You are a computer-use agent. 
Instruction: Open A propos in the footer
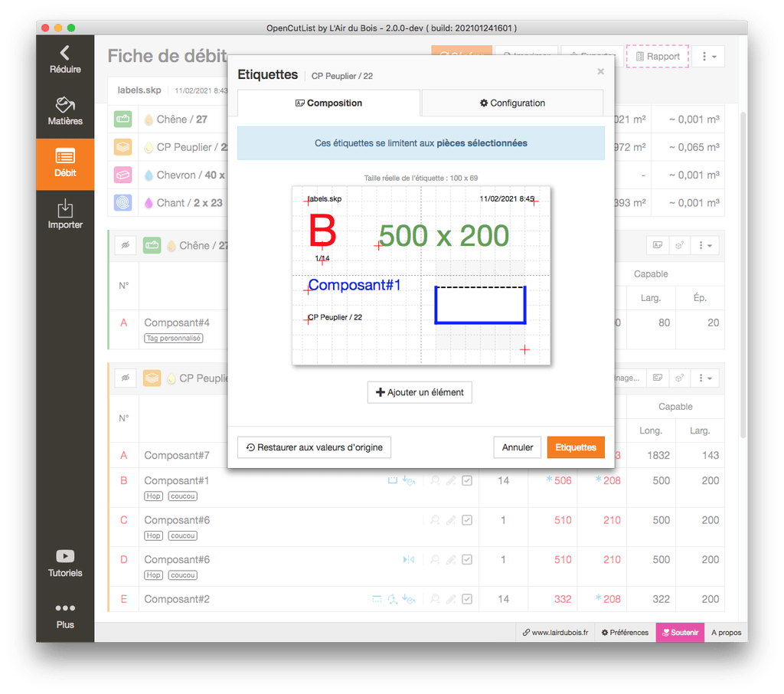(726, 633)
